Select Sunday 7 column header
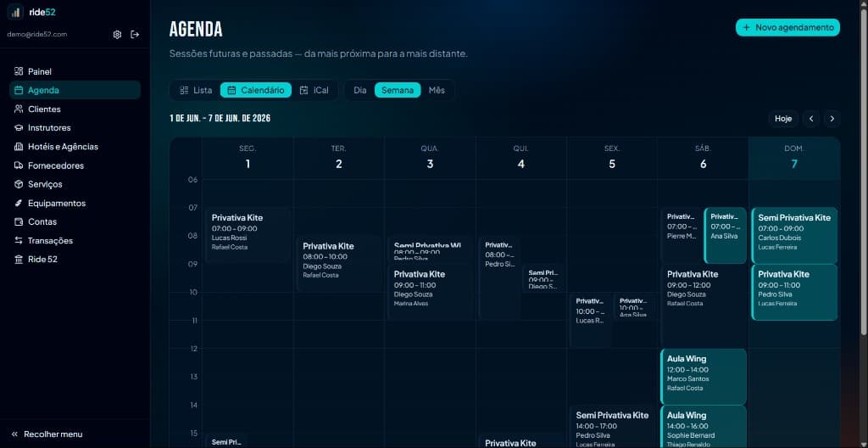The image size is (868, 448). [793, 158]
